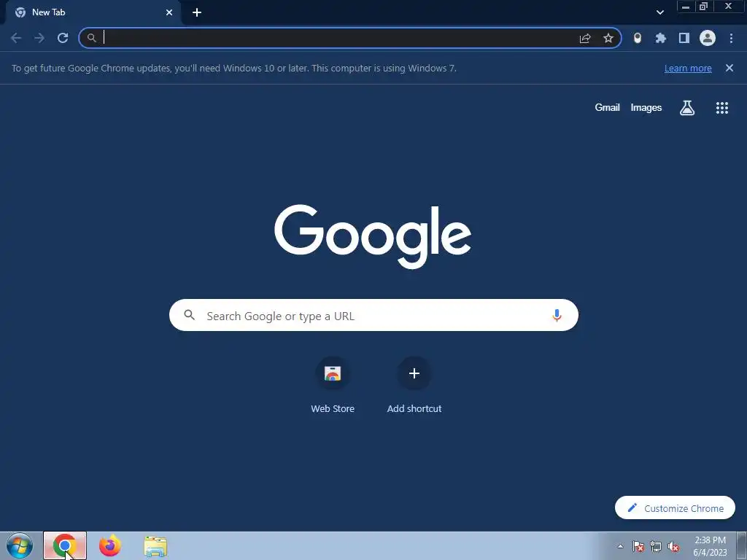Click the Google logo
This screenshot has height=560, width=747.
pyautogui.click(x=373, y=237)
